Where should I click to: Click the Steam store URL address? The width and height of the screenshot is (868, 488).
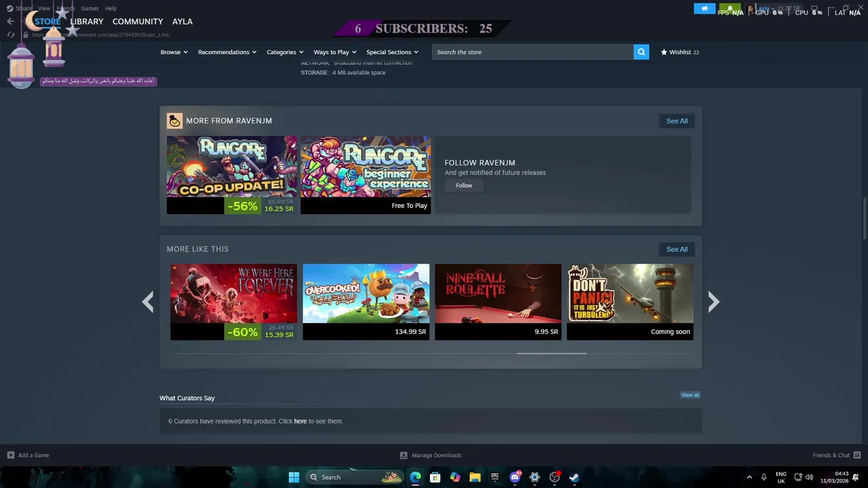101,35
